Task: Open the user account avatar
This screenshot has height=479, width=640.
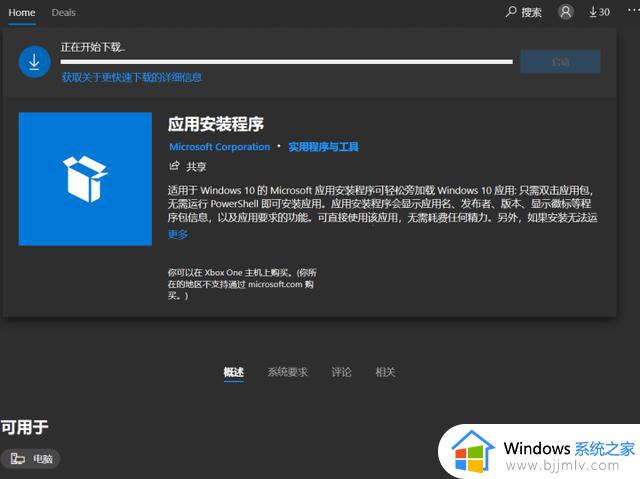Action: pos(566,12)
